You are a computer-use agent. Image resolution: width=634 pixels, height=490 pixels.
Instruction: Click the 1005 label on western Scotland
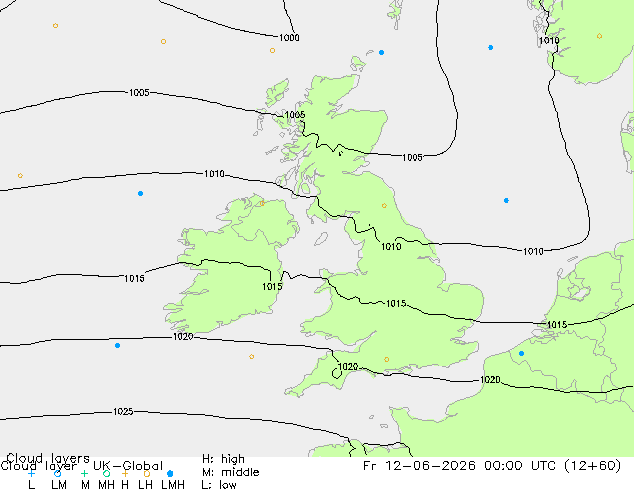[x=295, y=115]
